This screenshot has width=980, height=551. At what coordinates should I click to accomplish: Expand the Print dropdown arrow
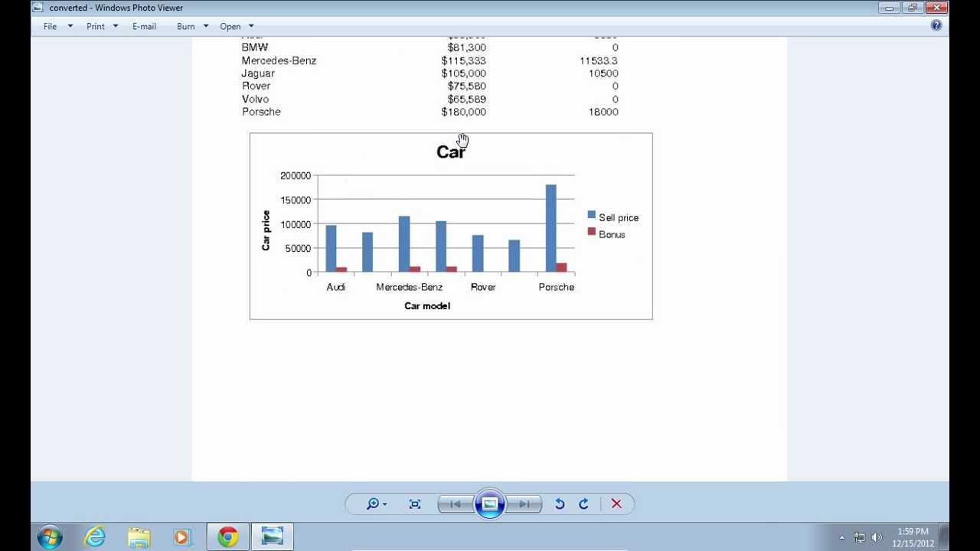tap(116, 26)
